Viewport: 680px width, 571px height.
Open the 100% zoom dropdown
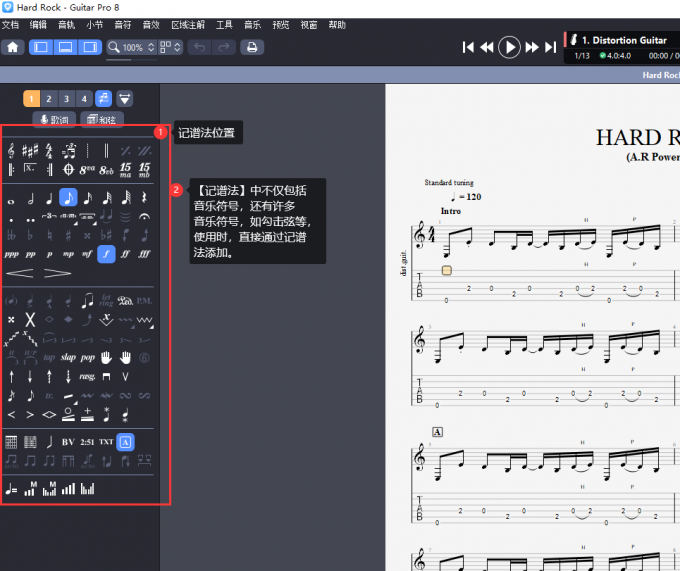(132, 47)
